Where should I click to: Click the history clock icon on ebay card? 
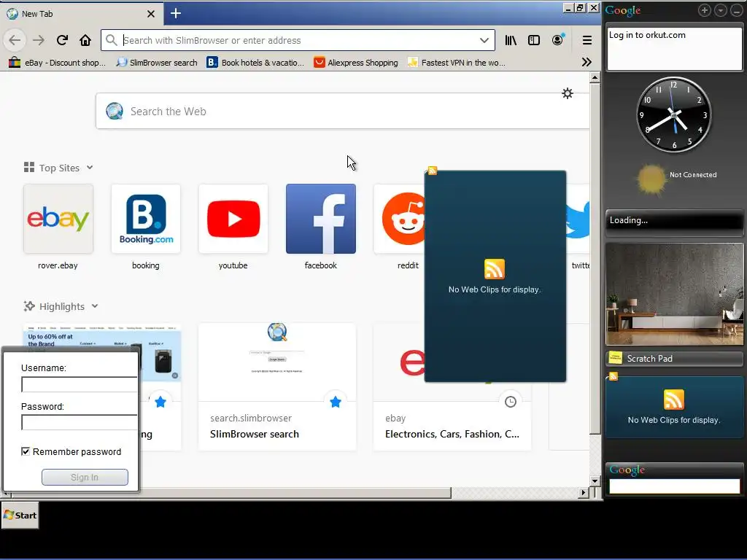tap(510, 402)
